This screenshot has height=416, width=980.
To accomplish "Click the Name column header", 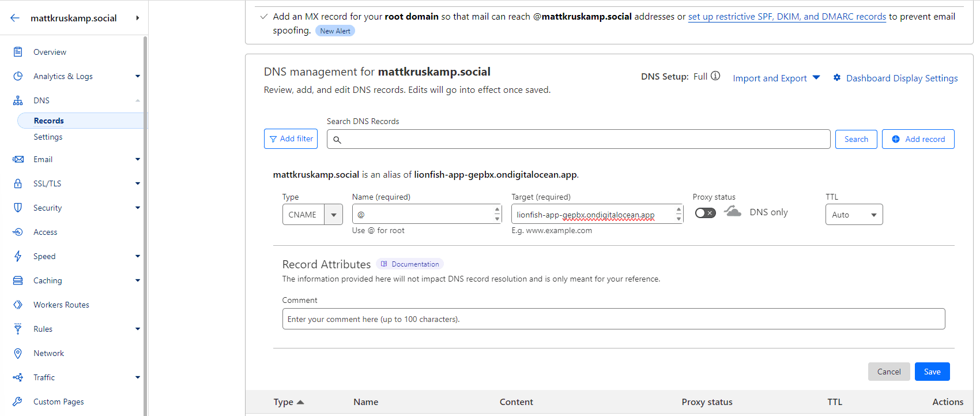I will pos(365,402).
